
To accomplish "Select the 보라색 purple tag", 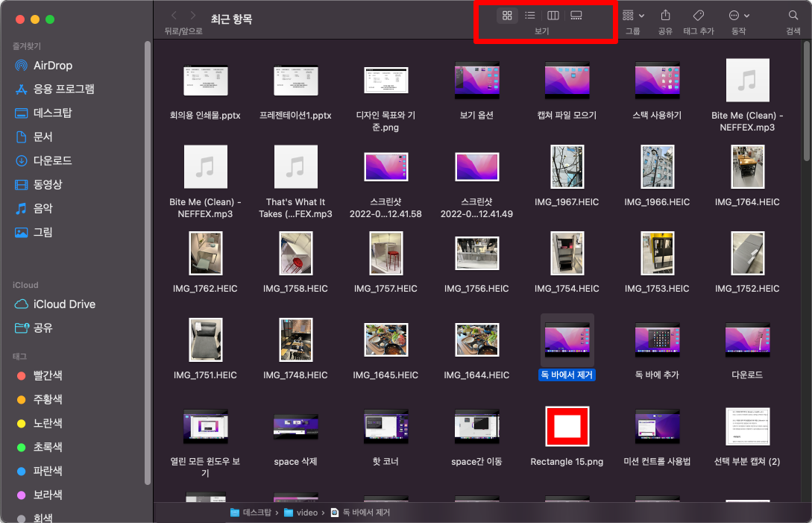I will [x=40, y=495].
